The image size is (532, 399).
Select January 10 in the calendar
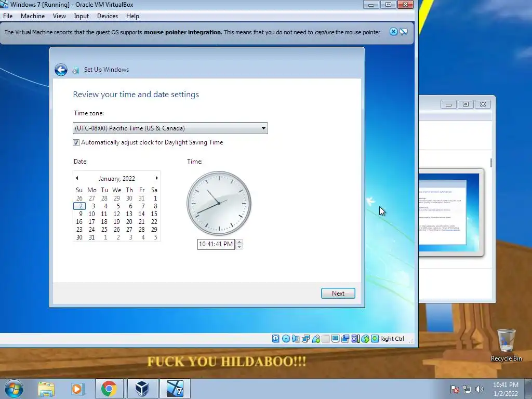coord(91,214)
